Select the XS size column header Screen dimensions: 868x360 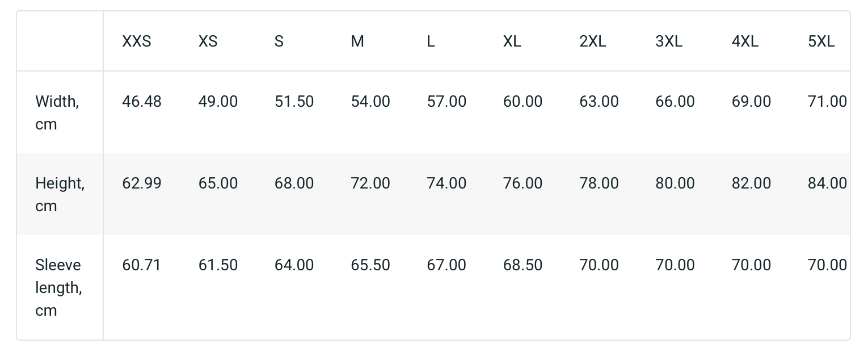point(208,41)
